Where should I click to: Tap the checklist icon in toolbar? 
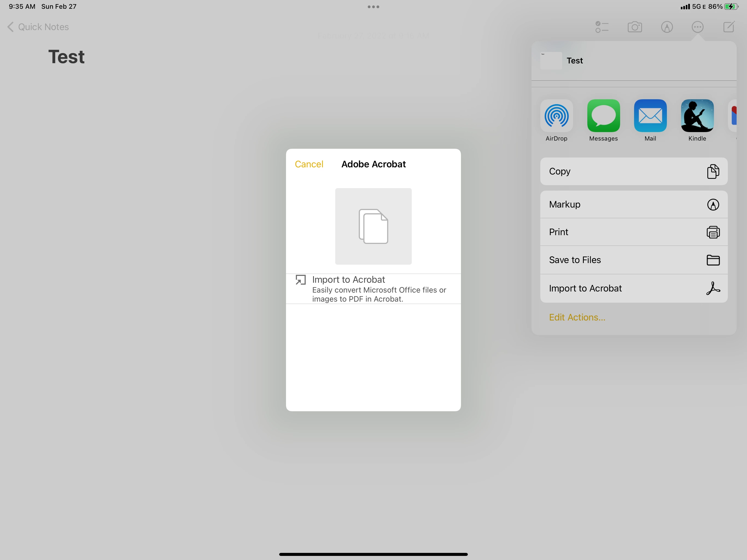(602, 27)
